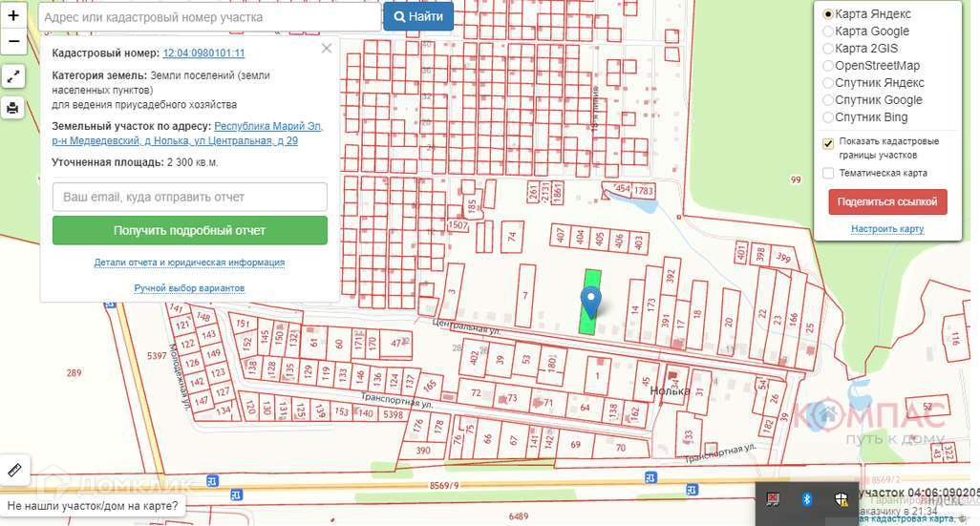Click Молодежная ул. street label
This screenshot has width=980, height=526.
pyautogui.click(x=179, y=376)
